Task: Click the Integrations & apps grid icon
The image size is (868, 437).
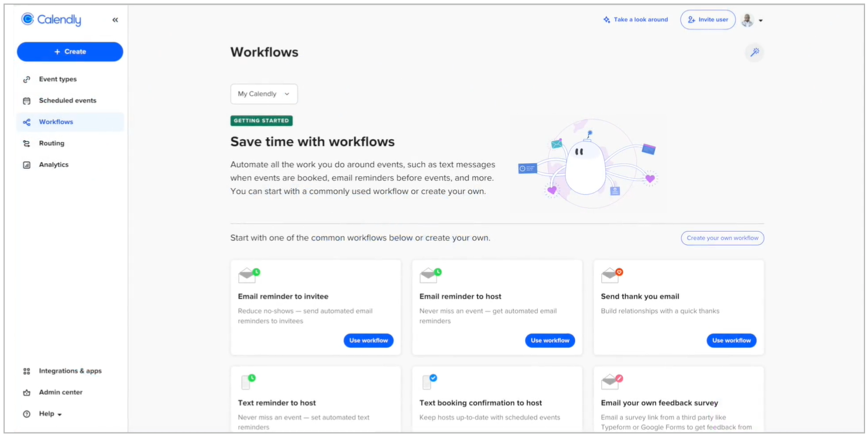Action: pyautogui.click(x=26, y=371)
